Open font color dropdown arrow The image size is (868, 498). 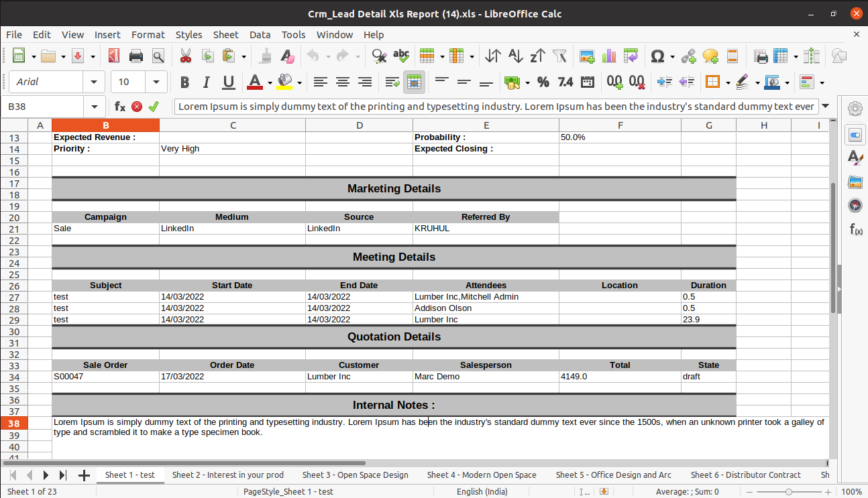[x=270, y=82]
